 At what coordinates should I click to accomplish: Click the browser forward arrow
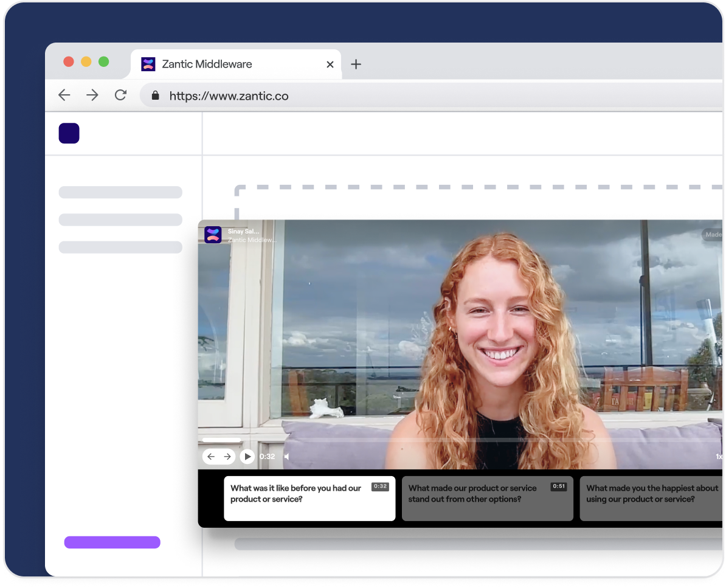click(x=92, y=95)
